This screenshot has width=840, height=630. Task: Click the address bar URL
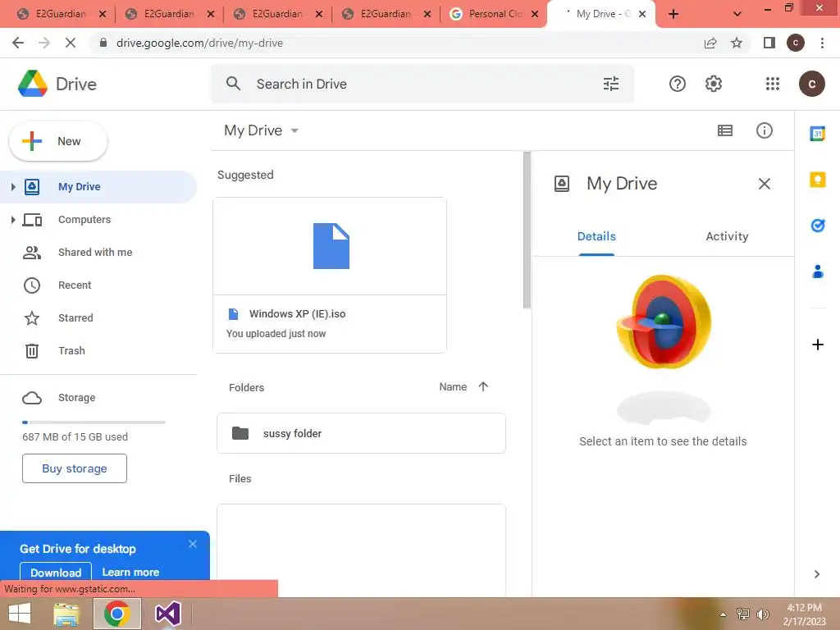coord(199,43)
